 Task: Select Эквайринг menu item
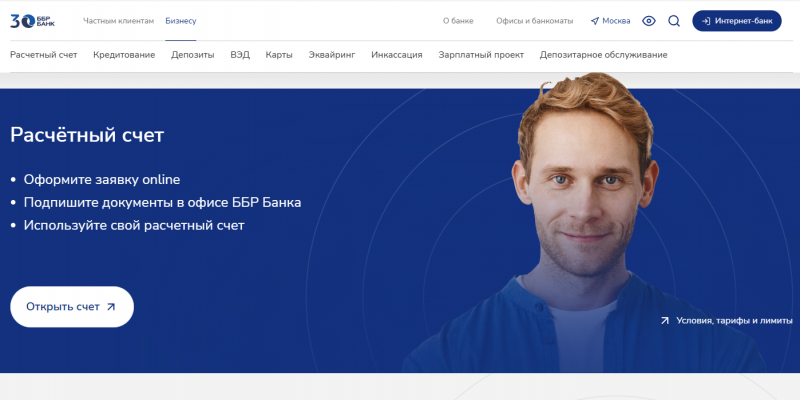point(332,55)
